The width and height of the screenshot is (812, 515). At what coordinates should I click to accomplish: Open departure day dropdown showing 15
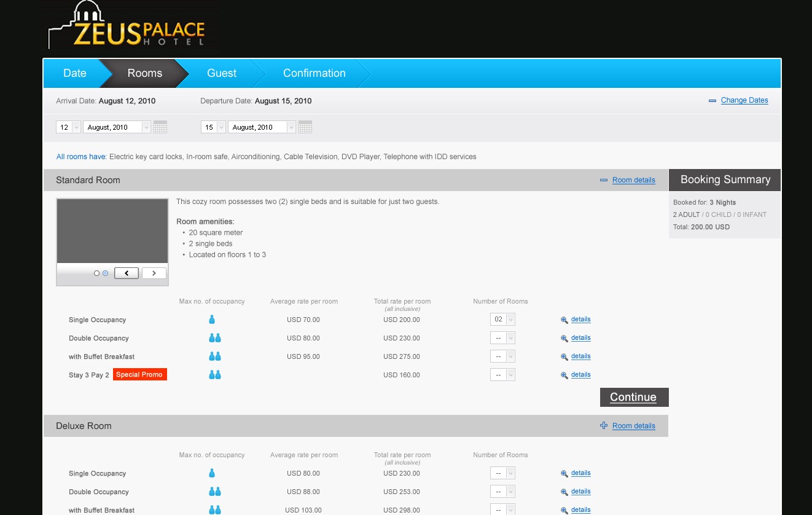coord(214,127)
